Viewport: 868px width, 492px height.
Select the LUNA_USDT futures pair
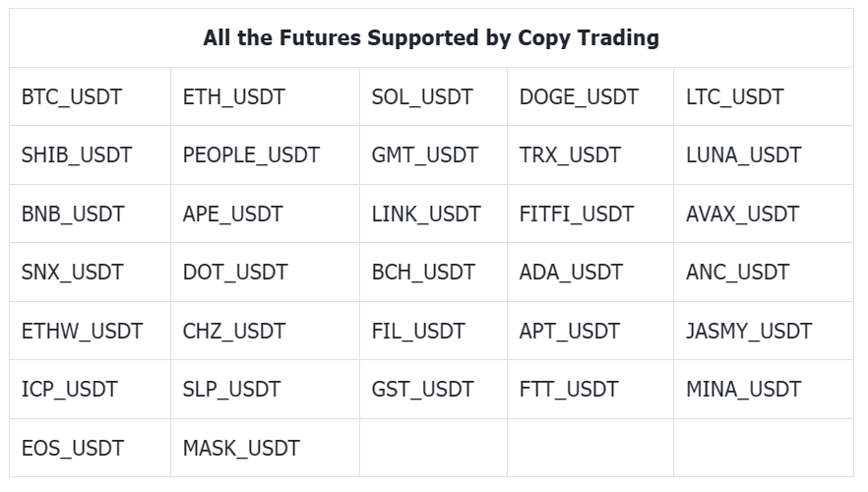click(x=743, y=155)
